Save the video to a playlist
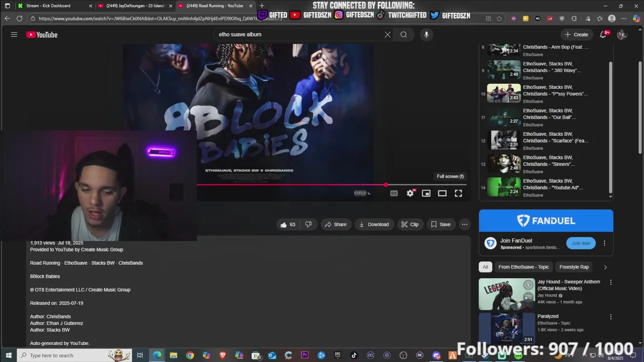This screenshot has height=362, width=644. tap(441, 224)
